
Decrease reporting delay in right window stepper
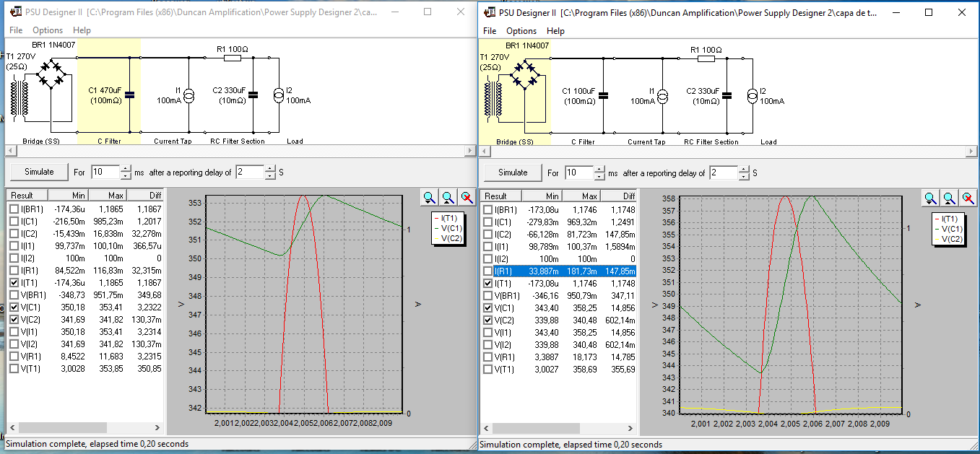pos(744,177)
